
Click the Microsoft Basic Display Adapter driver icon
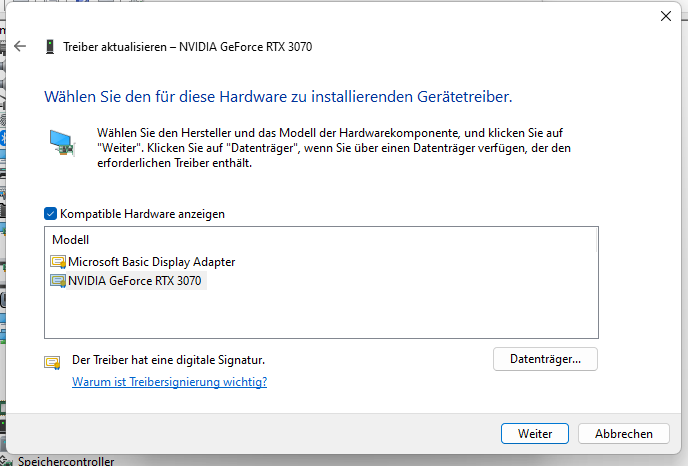click(58, 262)
